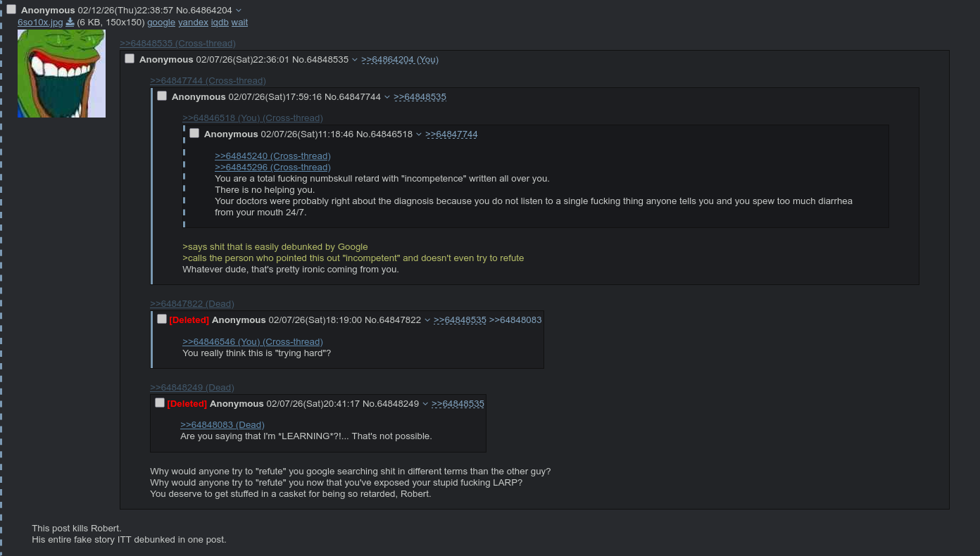Click post number No.64847822
This screenshot has height=556, width=980.
click(393, 320)
